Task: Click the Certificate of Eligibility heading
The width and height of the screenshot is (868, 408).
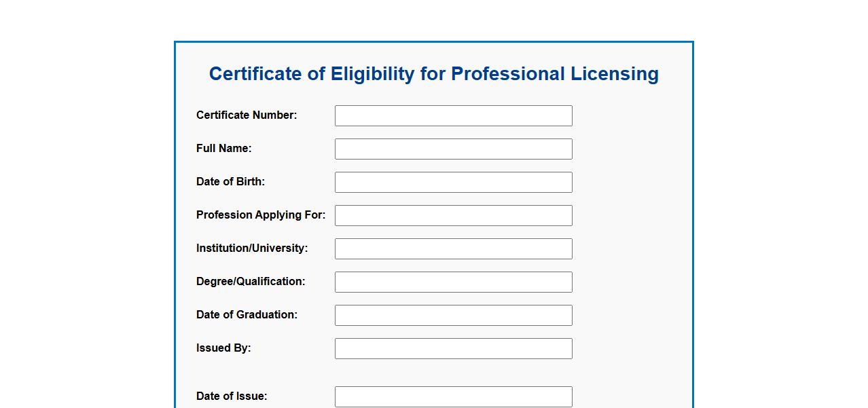Action: coord(433,74)
